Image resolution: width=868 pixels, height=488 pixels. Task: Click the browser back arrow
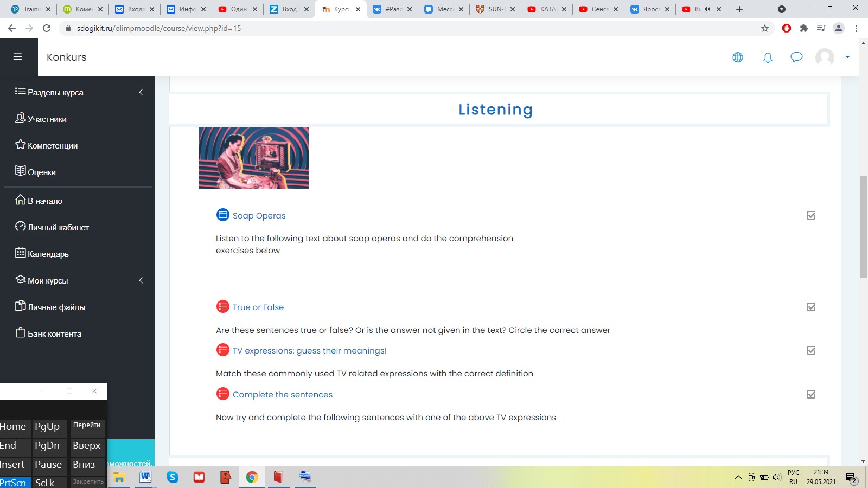coord(11,28)
